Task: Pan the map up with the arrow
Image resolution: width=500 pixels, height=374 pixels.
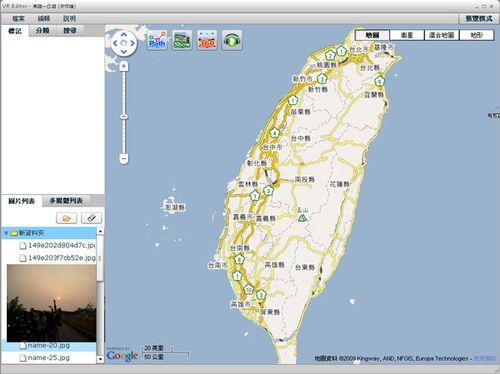Action: coord(124,34)
